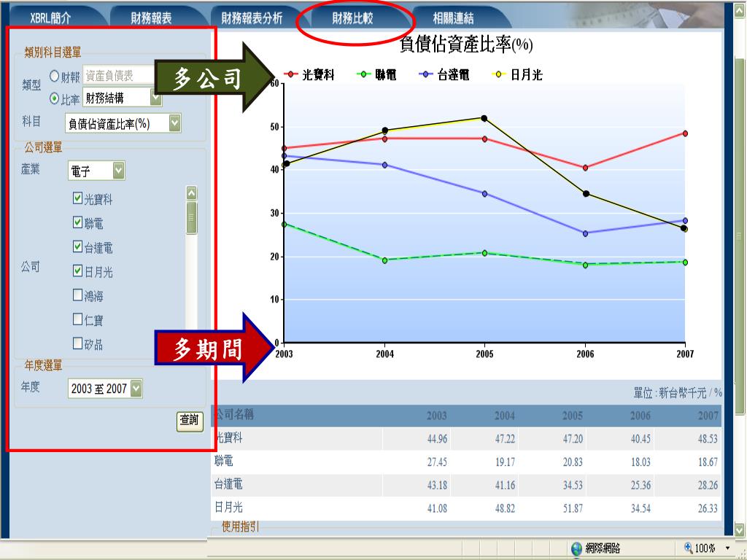Click the 光寶科 red legend marker
This screenshot has height=560, width=747.
[290, 74]
